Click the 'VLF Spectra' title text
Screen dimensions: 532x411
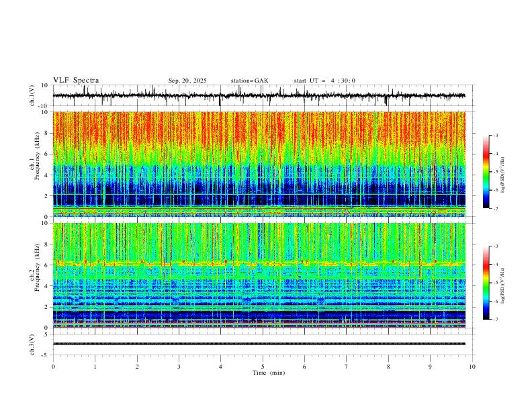point(76,81)
